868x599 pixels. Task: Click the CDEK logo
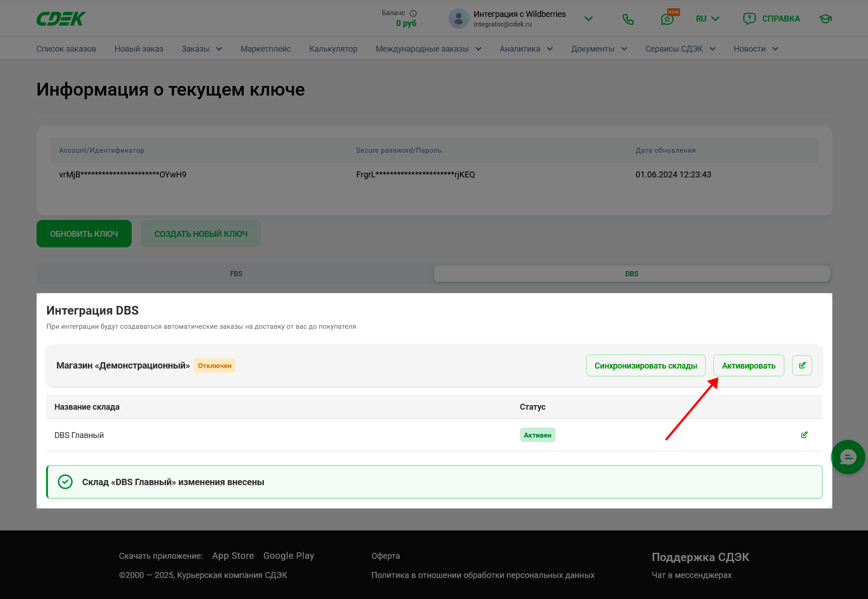61,19
